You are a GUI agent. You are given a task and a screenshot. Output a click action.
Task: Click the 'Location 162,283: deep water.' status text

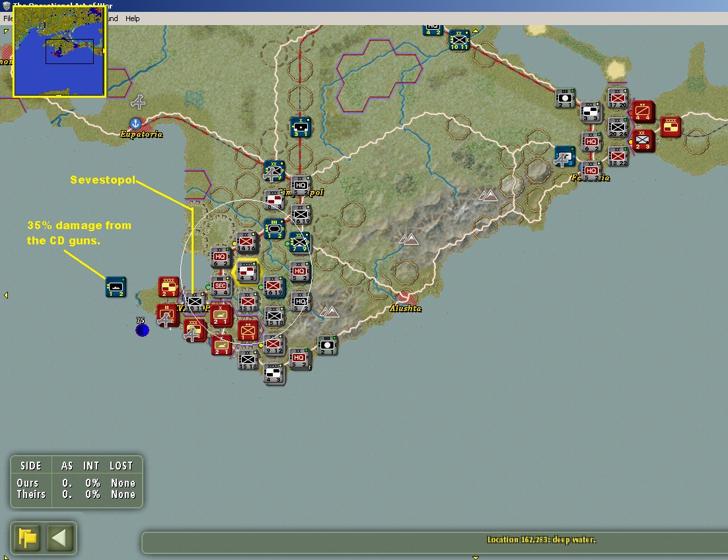coord(541,540)
